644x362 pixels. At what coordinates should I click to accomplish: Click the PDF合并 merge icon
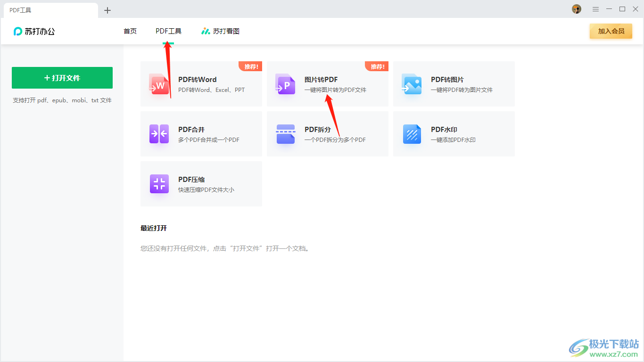coord(159,134)
